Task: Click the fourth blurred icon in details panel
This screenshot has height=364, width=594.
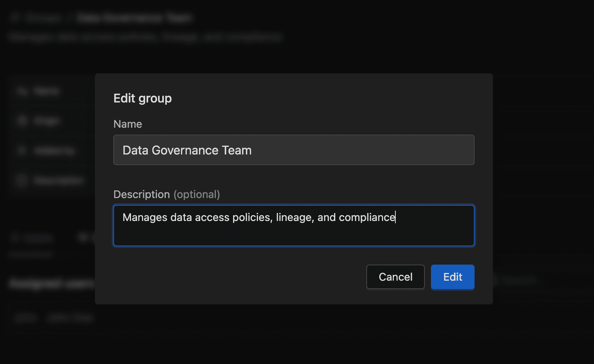Action: pyautogui.click(x=22, y=180)
